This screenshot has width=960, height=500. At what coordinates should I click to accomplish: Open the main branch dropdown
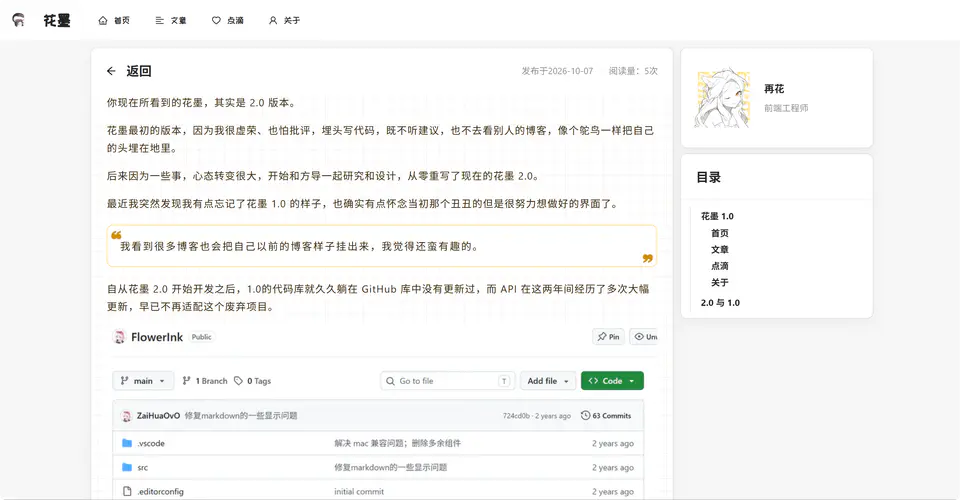click(x=143, y=381)
